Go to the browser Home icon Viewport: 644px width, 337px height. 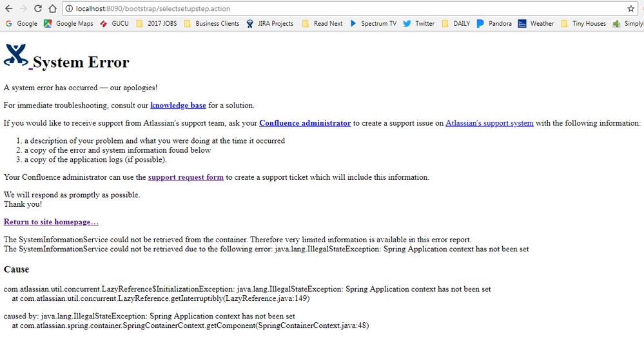coord(52,8)
